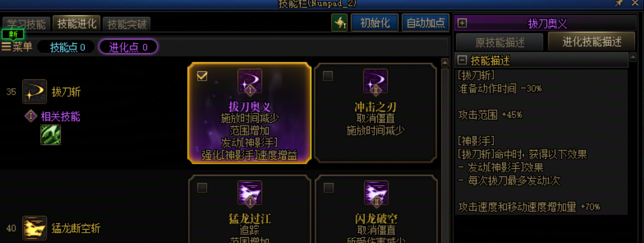Expand the 拔刀奥义 panel plus box
644x243 pixels.
462,23
